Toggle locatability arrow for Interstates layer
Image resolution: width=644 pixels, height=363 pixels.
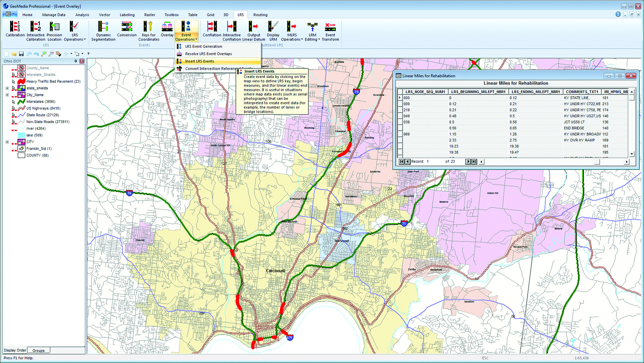pyautogui.click(x=14, y=102)
